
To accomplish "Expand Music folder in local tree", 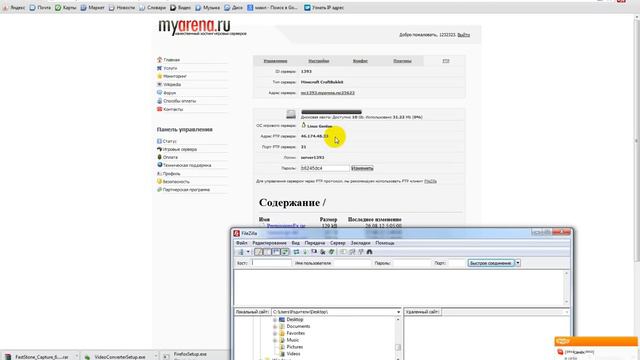I will point(275,340).
